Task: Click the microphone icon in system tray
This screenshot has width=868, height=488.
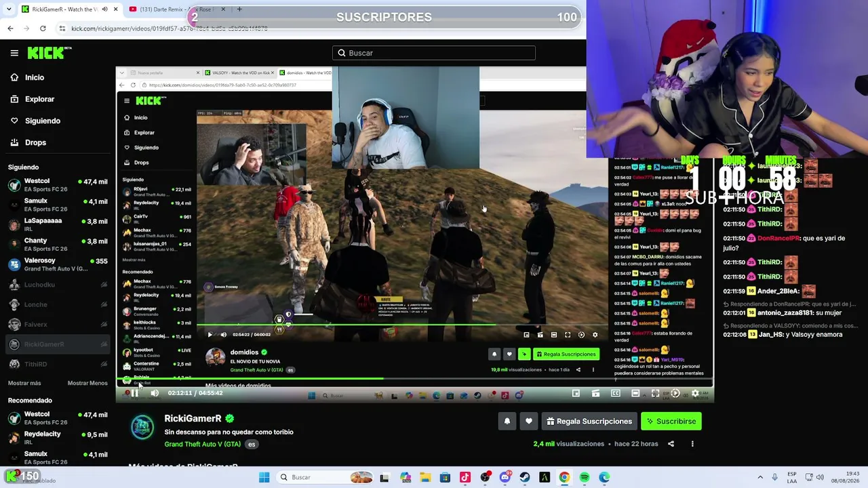Action: click(775, 477)
